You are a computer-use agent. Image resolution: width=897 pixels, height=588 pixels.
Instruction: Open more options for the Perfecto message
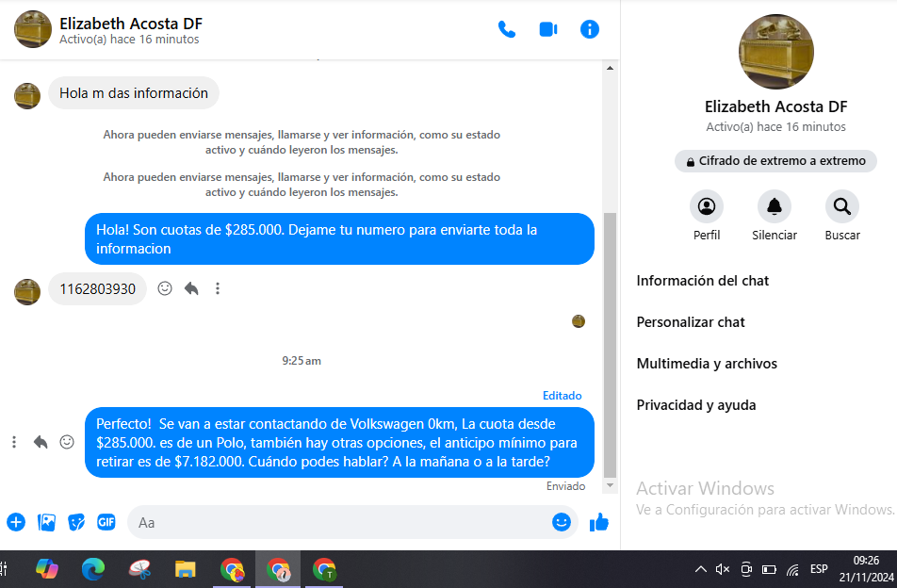[14, 442]
